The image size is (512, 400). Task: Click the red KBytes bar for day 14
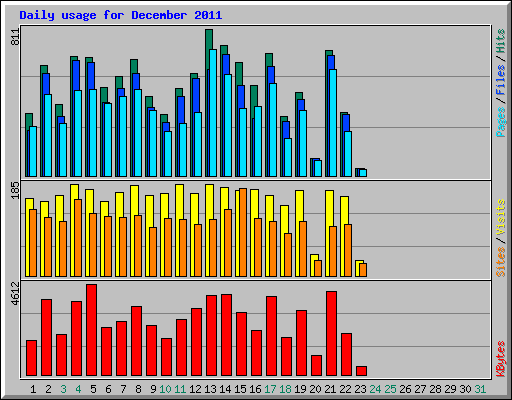227,335
